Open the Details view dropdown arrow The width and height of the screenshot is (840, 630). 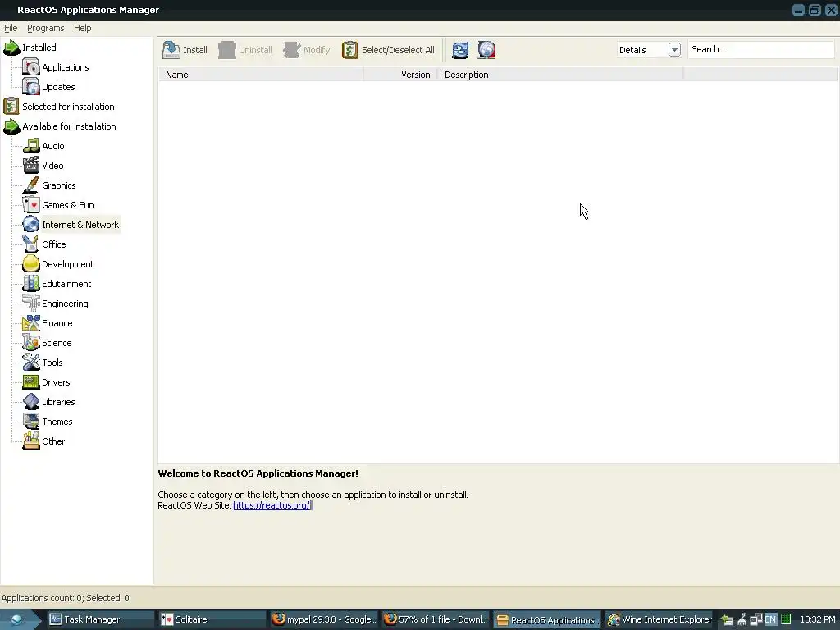tap(674, 50)
